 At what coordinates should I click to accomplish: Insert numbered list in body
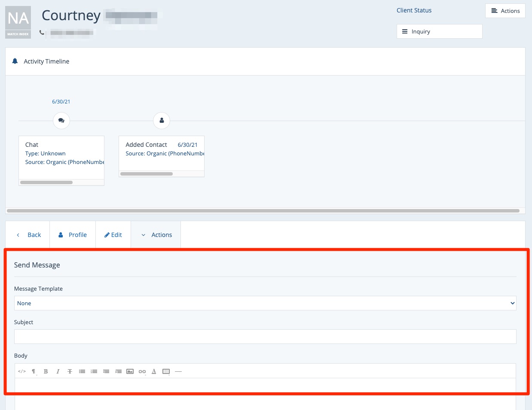coord(94,371)
